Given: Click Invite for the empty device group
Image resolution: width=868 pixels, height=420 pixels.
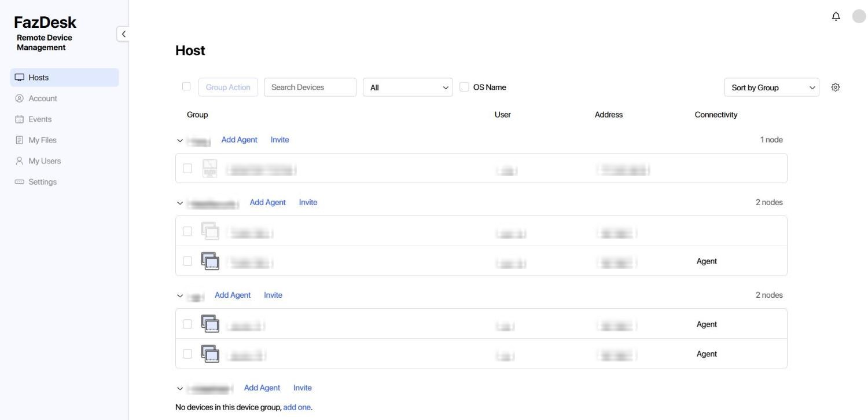Looking at the screenshot, I should point(303,388).
